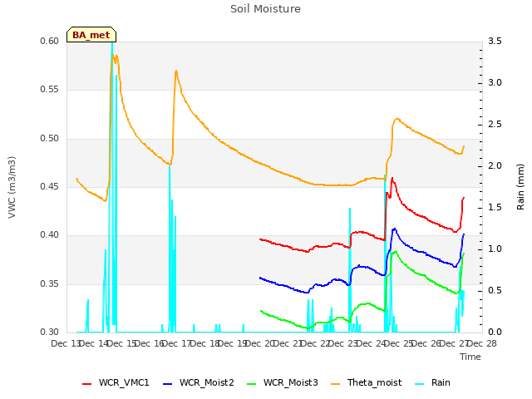
Task: Click the VWC (m3/m3) axis title
Action: (12, 187)
